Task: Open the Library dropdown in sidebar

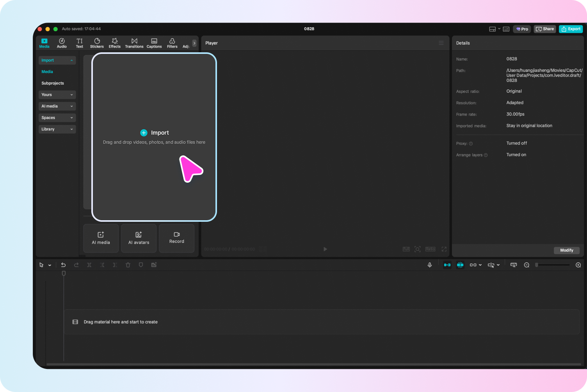Action: (57, 129)
